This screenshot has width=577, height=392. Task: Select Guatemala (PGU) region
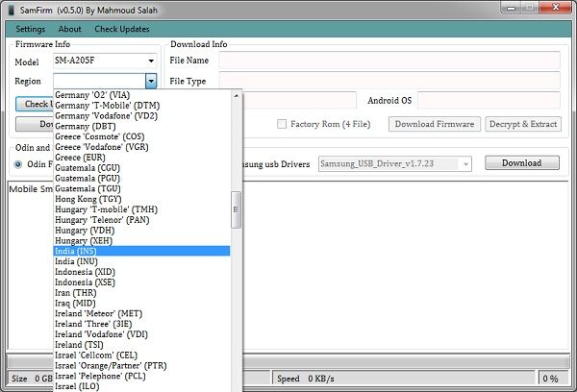click(141, 179)
